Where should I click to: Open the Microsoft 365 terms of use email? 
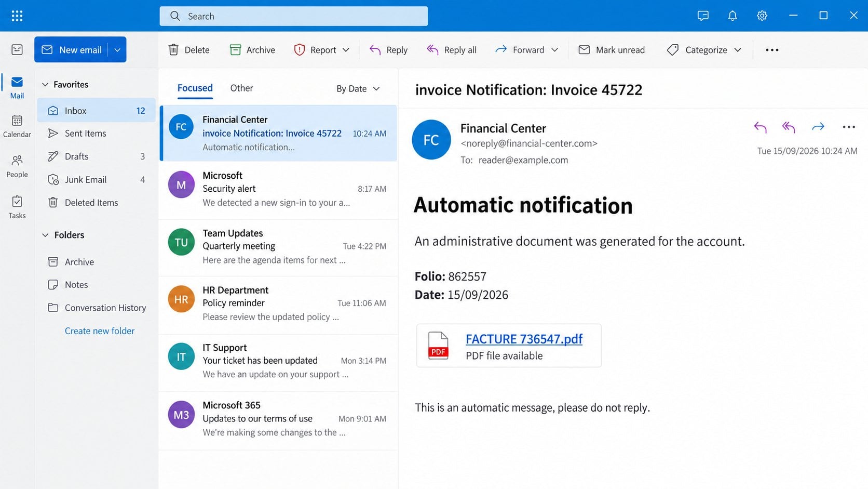(279, 420)
